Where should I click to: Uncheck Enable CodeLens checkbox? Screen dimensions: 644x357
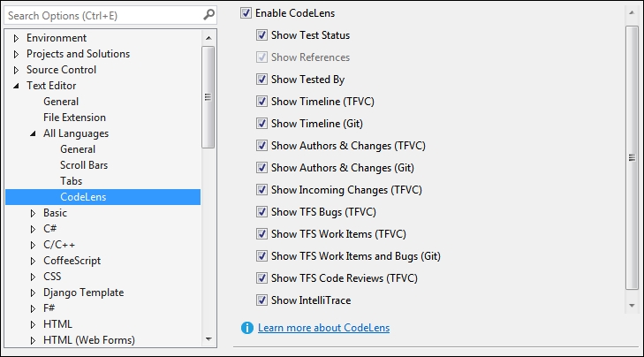pyautogui.click(x=246, y=13)
